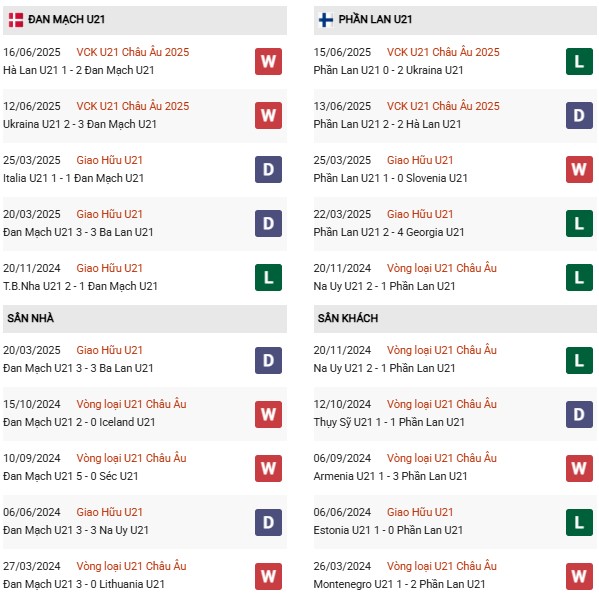Screen dimensions: 599x596
Task: Click D badge for Thụy Sỹ U21 1-1 Phần Lan
Action: [x=579, y=414]
